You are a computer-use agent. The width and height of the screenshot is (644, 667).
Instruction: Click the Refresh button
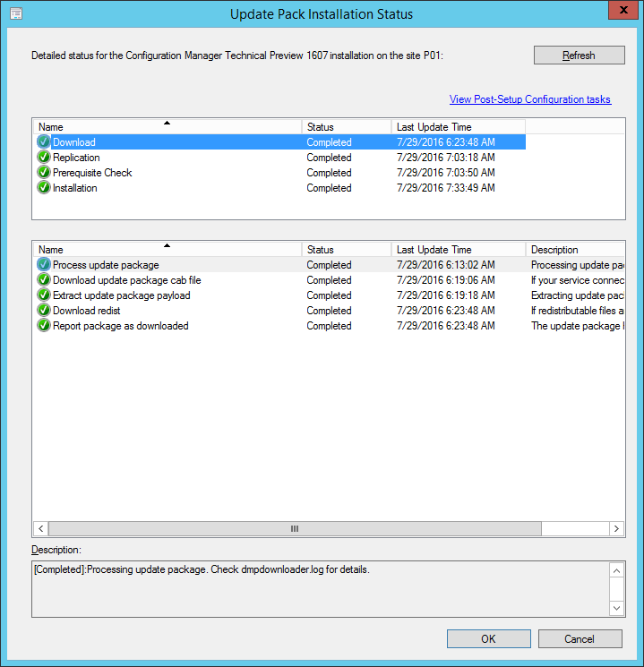tap(580, 56)
